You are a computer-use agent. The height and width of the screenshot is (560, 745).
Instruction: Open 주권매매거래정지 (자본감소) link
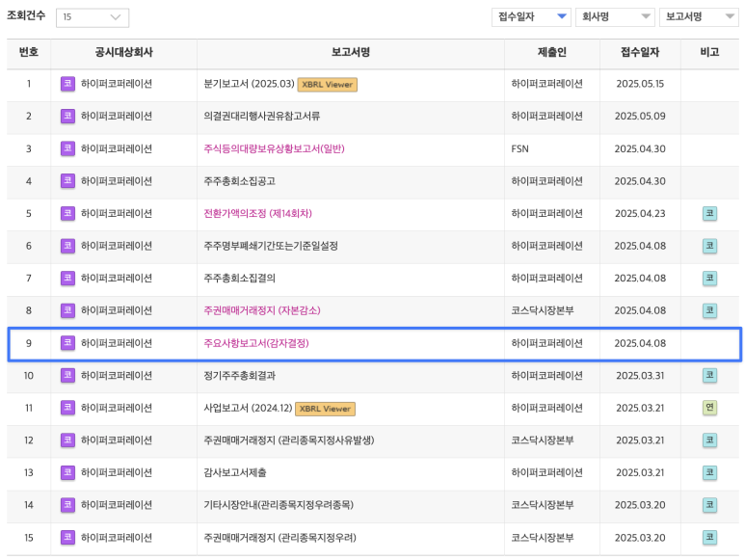pos(262,310)
